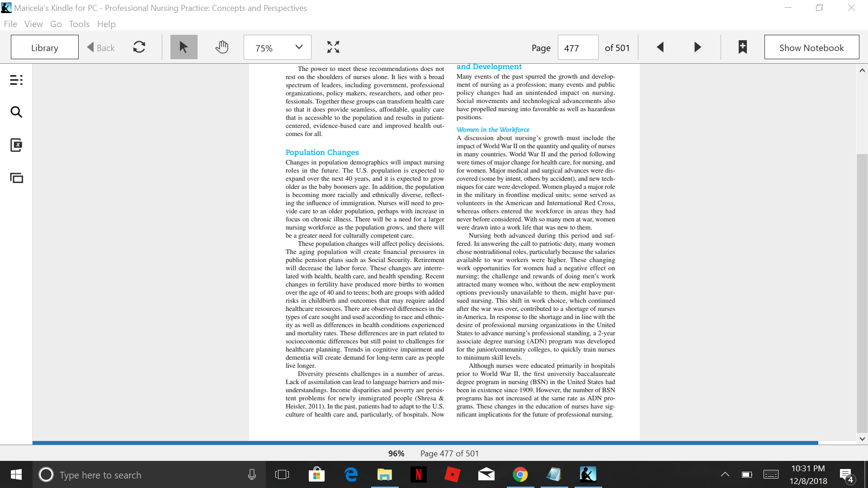This screenshot has height=488, width=868.
Task: Open the Windows Start menu
Action: click(16, 474)
